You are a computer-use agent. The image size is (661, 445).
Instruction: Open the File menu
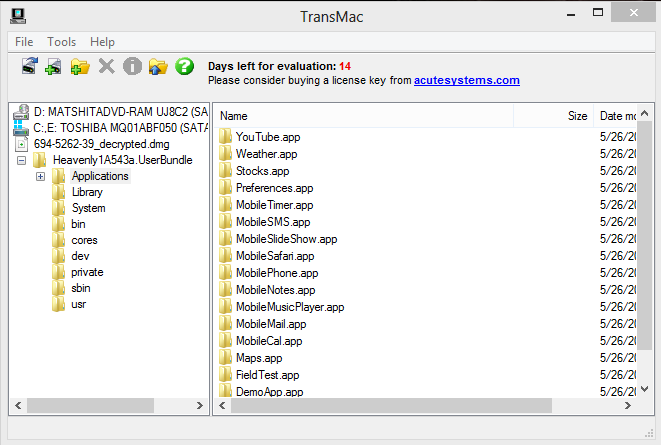tap(24, 42)
